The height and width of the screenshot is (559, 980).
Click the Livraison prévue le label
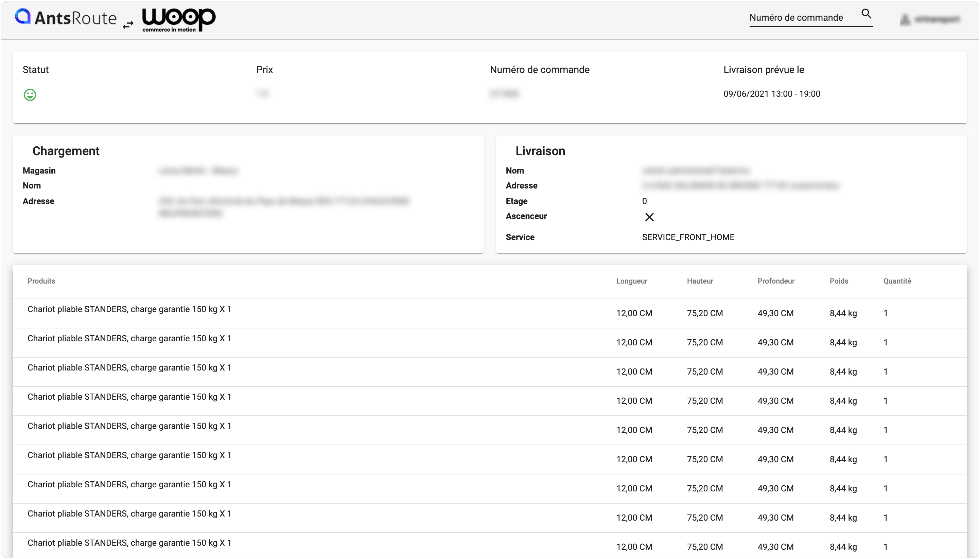tap(763, 70)
